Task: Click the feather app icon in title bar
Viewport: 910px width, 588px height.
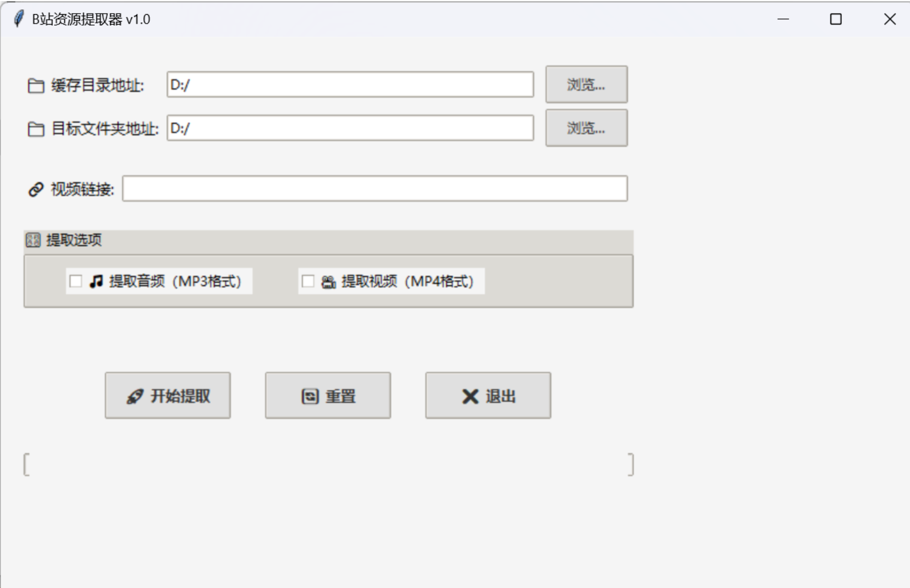Action: pyautogui.click(x=19, y=19)
